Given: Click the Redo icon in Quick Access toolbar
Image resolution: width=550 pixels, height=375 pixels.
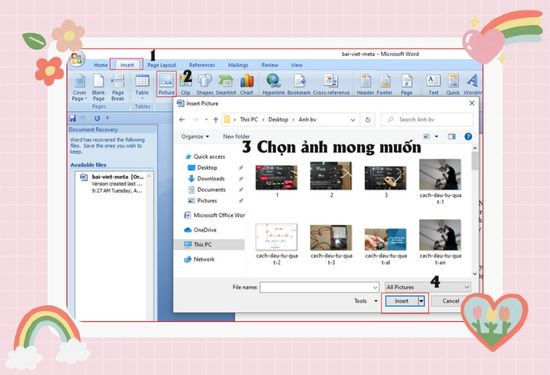Looking at the screenshot, I should point(97,118).
